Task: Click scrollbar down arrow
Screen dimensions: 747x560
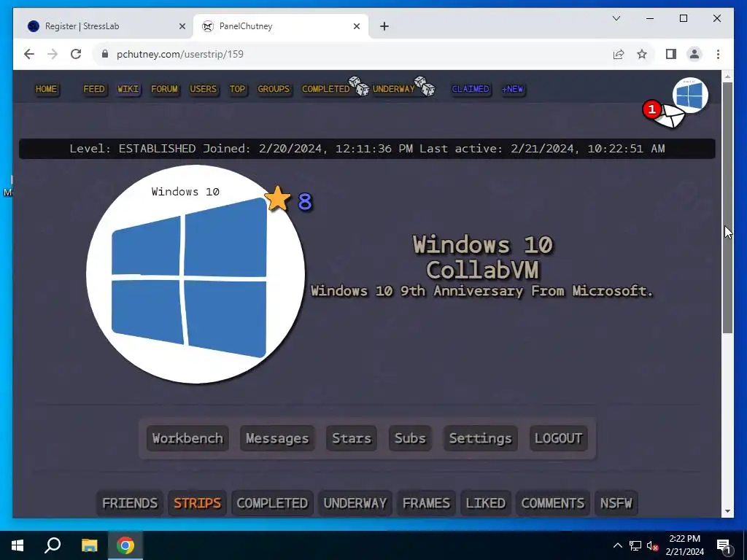Action: point(727,511)
